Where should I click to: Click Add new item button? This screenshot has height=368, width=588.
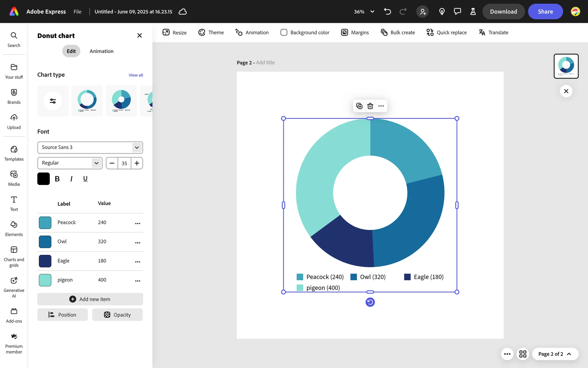tap(90, 299)
